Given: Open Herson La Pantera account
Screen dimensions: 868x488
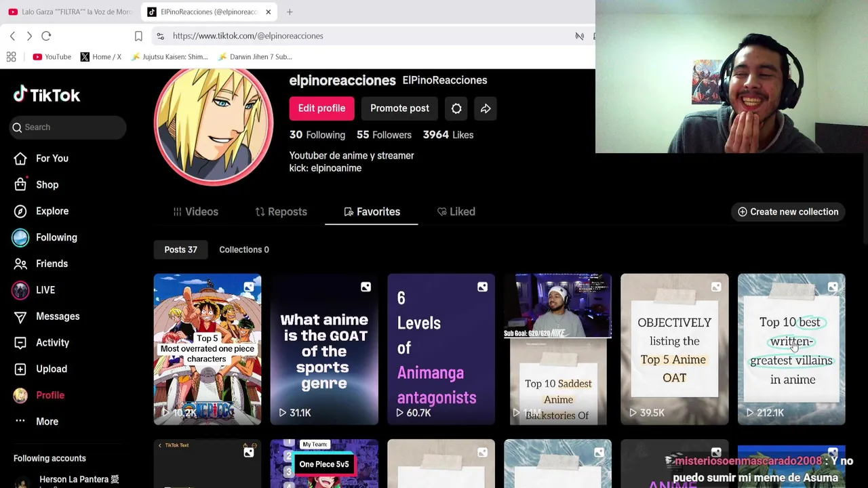Looking at the screenshot, I should point(66,480).
